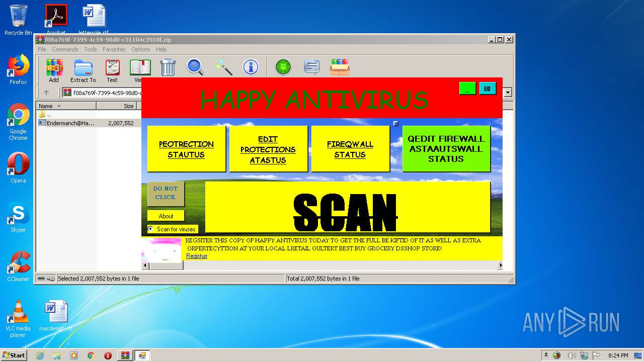
Task: Select the Firefox desktop shortcut
Action: (x=18, y=69)
